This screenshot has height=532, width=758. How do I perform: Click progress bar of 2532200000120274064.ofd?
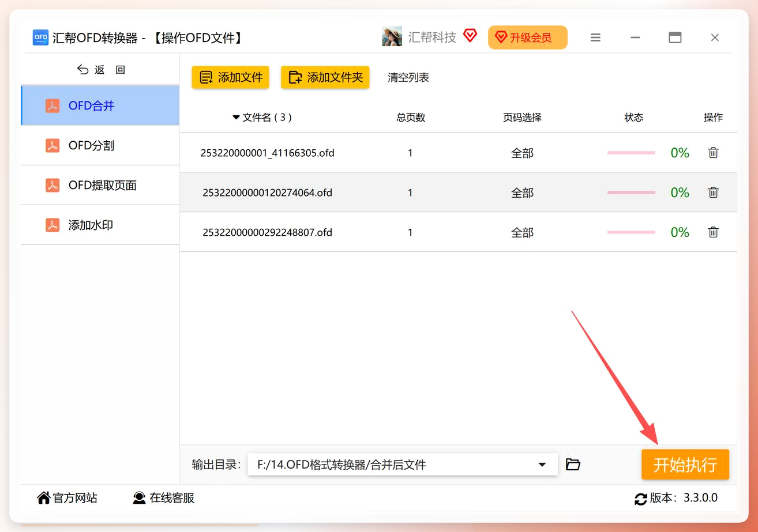pyautogui.click(x=631, y=193)
